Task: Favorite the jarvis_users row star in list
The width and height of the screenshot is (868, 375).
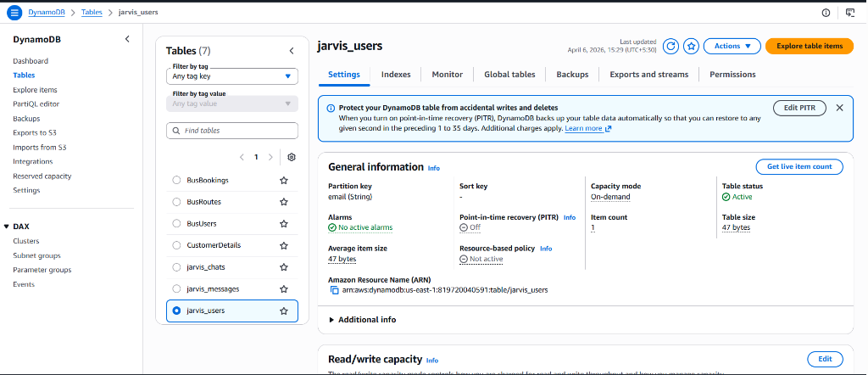Action: pos(284,311)
